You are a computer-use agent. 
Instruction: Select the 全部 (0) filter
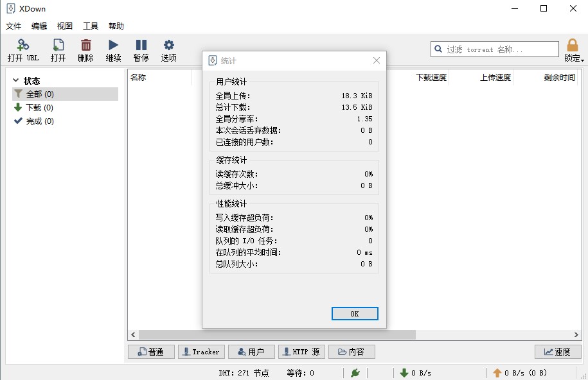pyautogui.click(x=66, y=94)
